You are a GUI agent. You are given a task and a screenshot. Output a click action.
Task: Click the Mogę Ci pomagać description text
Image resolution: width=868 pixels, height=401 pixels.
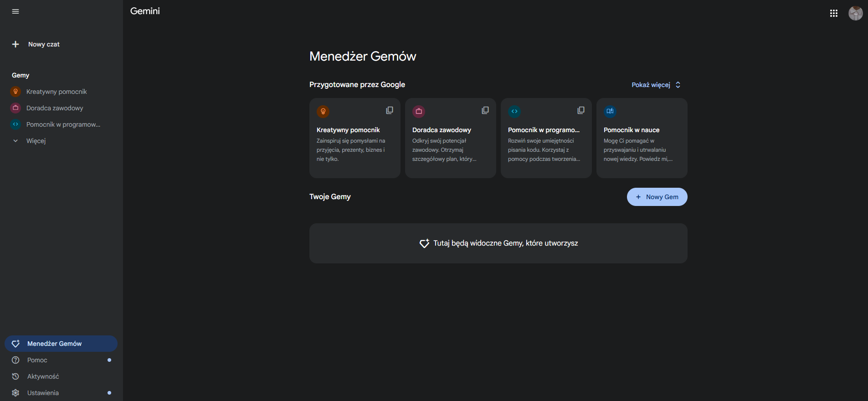click(638, 150)
